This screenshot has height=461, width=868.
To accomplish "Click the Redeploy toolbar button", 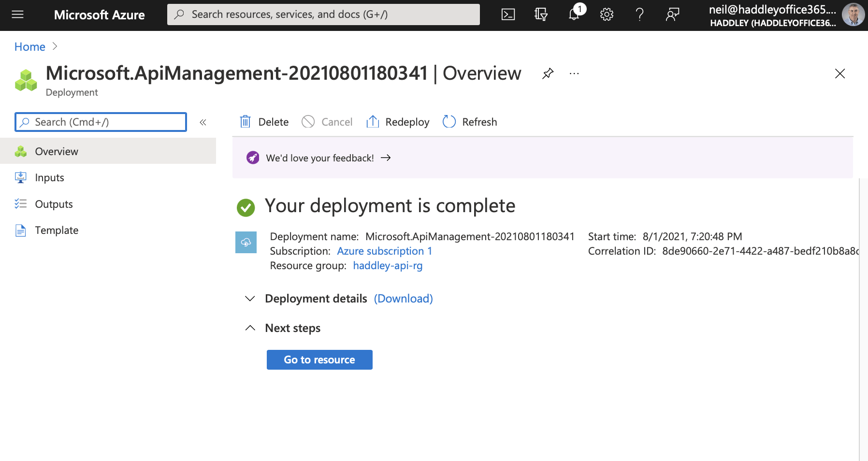I will click(398, 122).
